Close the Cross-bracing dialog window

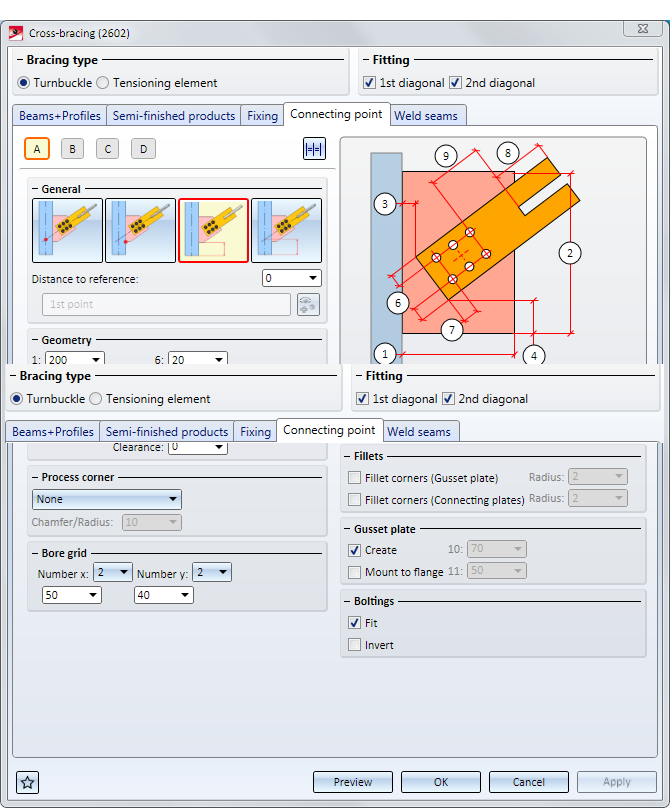coord(643,29)
